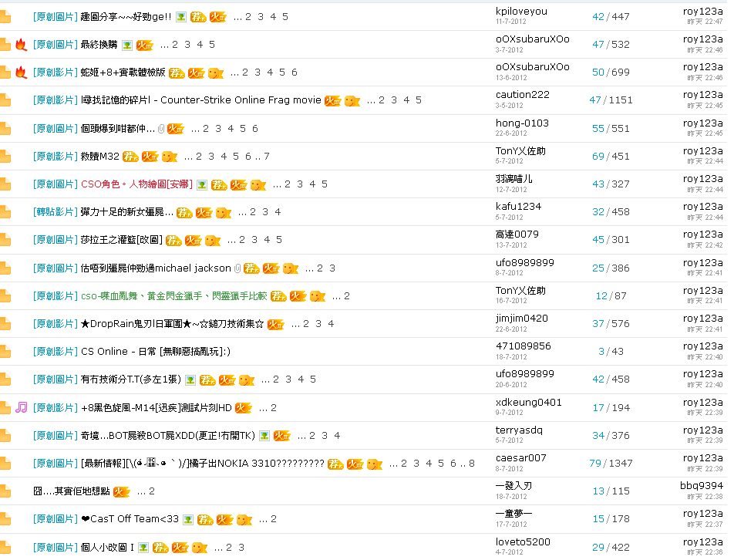Viewport: 734px width, 560px height.
Task: View author profile caution222
Action: coord(523,95)
